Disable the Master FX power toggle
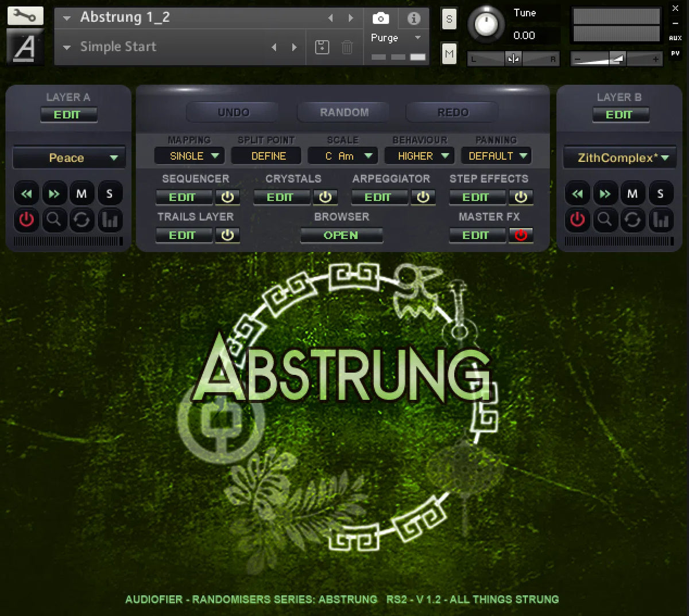Screen dimensions: 689x616 tap(520, 235)
